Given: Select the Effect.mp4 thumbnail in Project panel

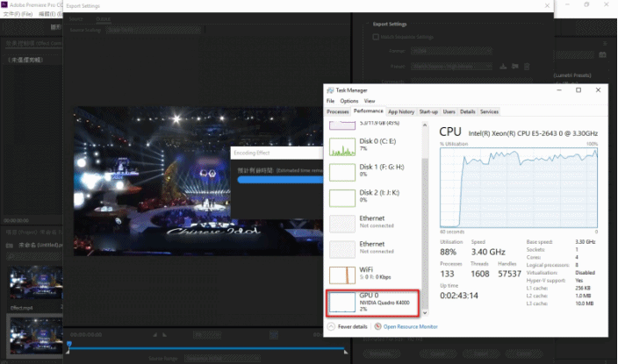Looking at the screenshot, I should (36, 282).
